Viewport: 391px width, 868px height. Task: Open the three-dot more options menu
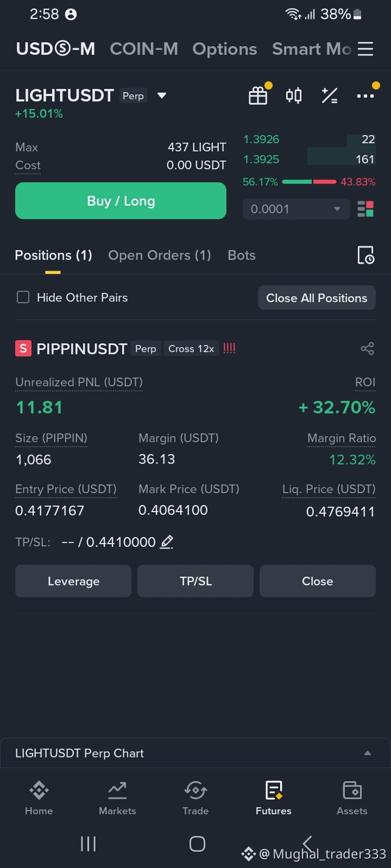pyautogui.click(x=365, y=95)
